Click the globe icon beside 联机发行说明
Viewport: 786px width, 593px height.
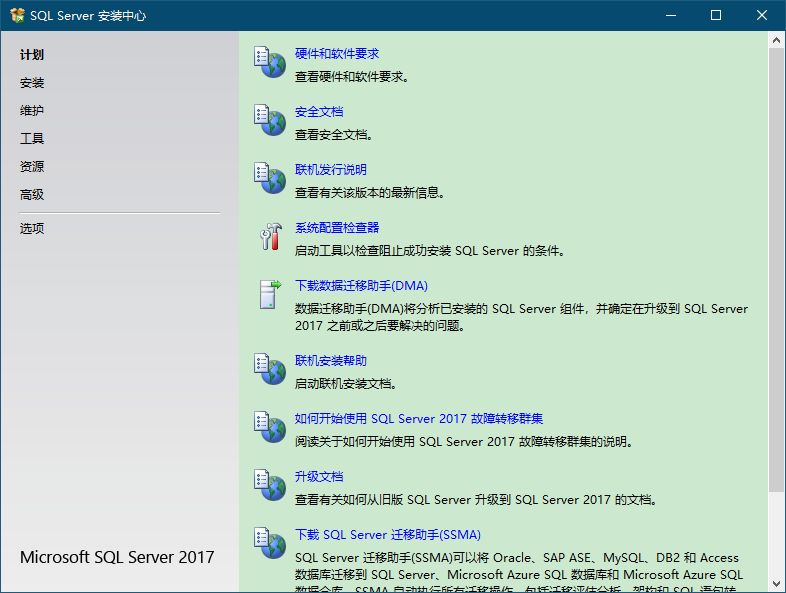[x=270, y=178]
